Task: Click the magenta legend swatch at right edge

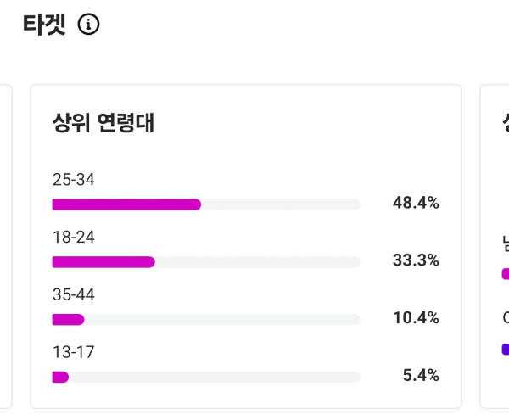Action: tap(506, 274)
